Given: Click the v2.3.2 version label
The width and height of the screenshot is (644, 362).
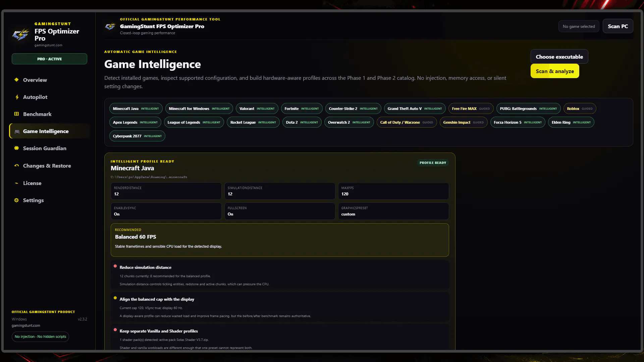Looking at the screenshot, I should tap(82, 319).
